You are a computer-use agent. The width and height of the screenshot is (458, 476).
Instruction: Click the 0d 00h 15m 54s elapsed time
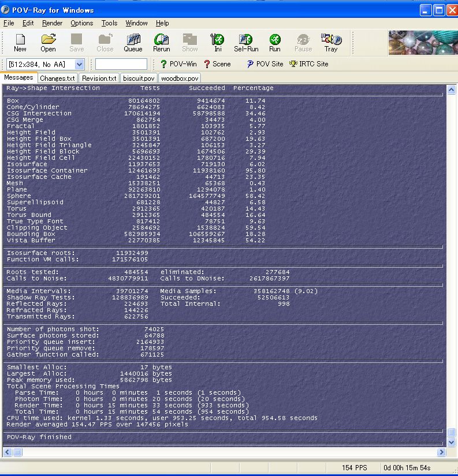407,468
